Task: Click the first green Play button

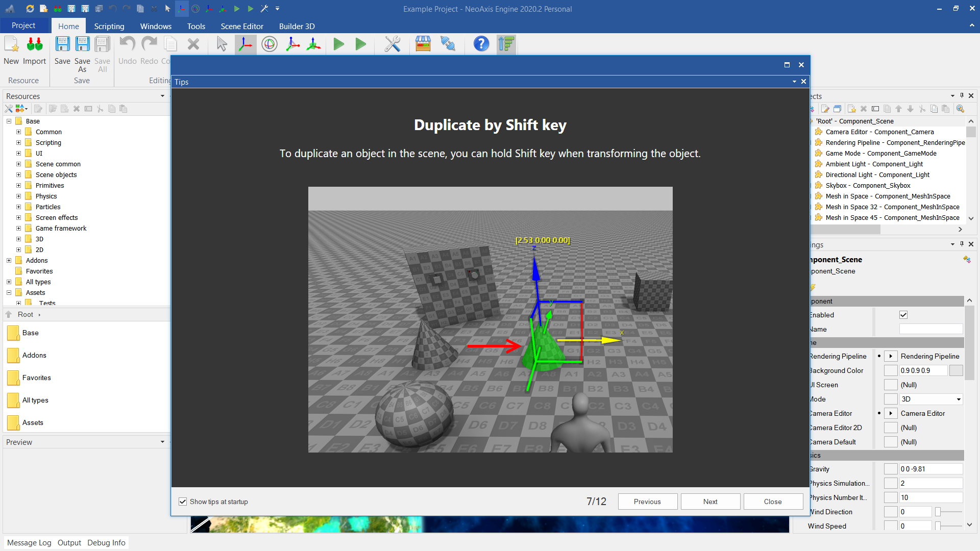Action: pyautogui.click(x=338, y=45)
